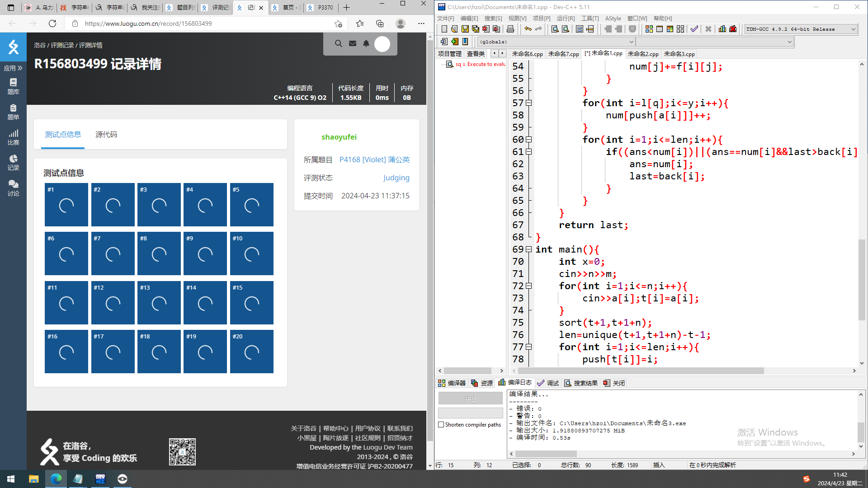Click the Run icon in Dev-C++ toolbar

pyautogui.click(x=660, y=29)
